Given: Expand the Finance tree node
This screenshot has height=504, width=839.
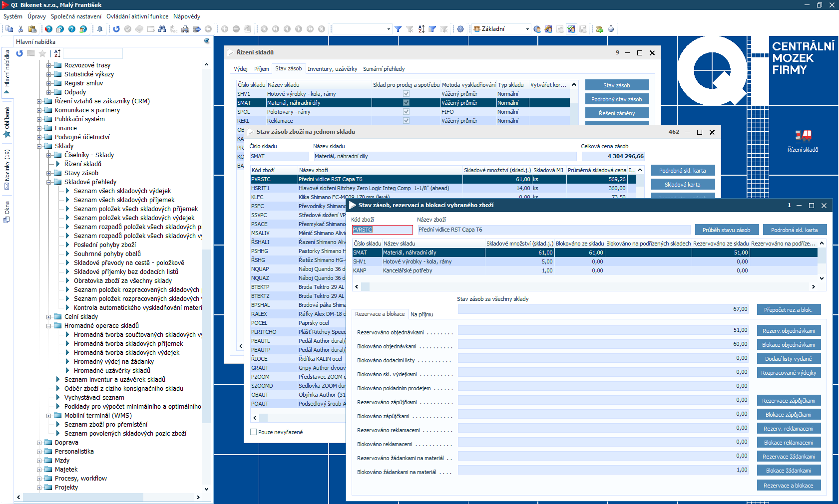Looking at the screenshot, I should pos(39,128).
